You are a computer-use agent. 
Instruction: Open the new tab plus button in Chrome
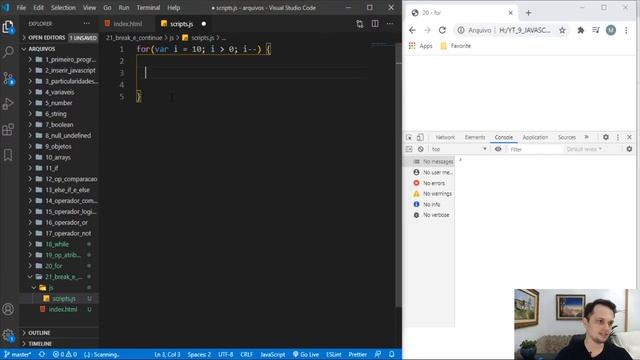(x=528, y=13)
